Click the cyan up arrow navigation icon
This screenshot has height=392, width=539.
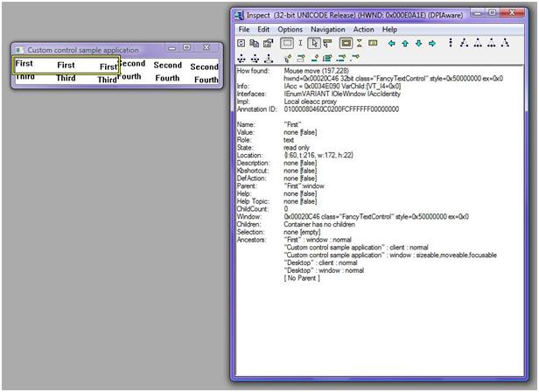405,44
